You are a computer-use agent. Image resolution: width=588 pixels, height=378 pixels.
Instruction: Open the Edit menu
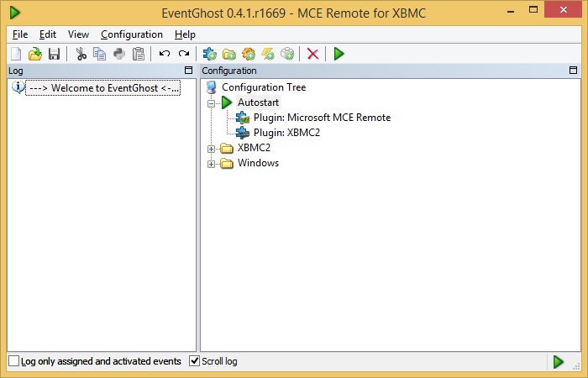(48, 34)
